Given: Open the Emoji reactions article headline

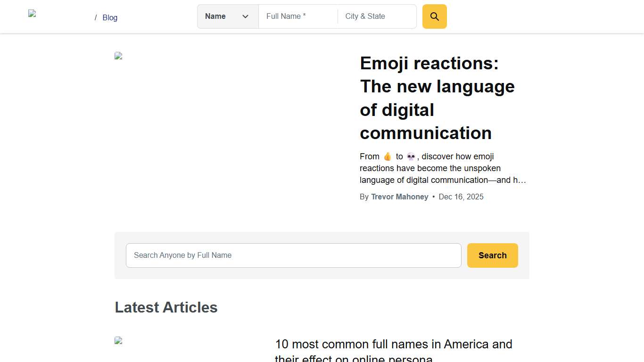Looking at the screenshot, I should (x=437, y=98).
